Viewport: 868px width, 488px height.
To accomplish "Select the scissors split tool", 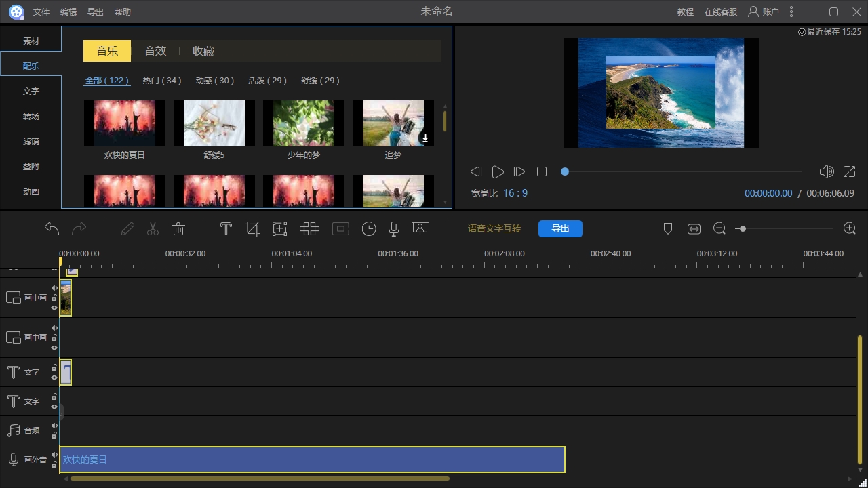I will tap(153, 228).
